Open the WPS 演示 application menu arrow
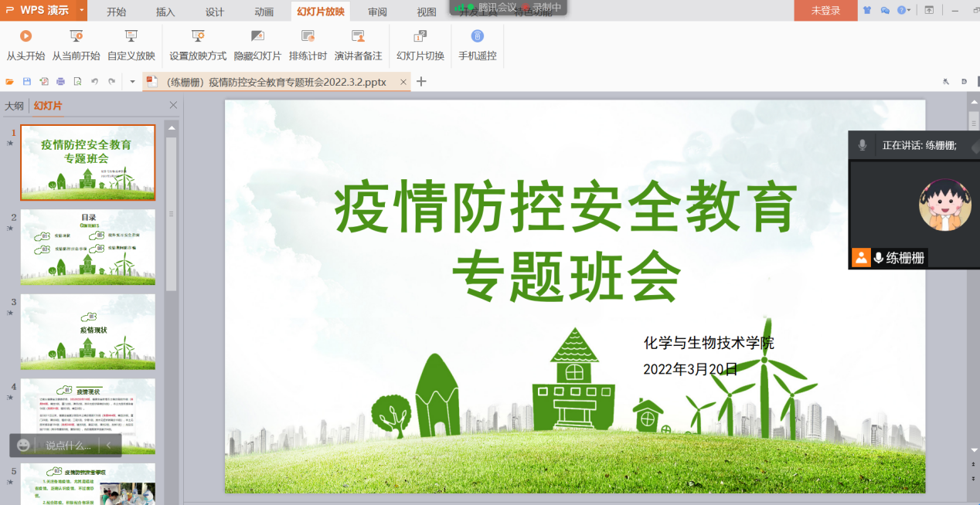This screenshot has height=505, width=980. [x=81, y=11]
